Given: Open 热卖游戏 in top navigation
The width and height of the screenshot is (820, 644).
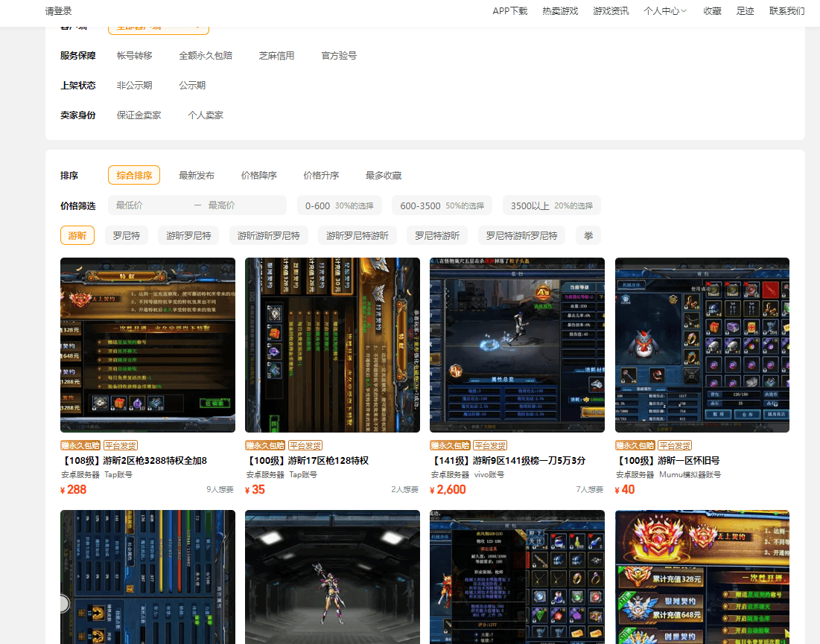Looking at the screenshot, I should pos(560,11).
